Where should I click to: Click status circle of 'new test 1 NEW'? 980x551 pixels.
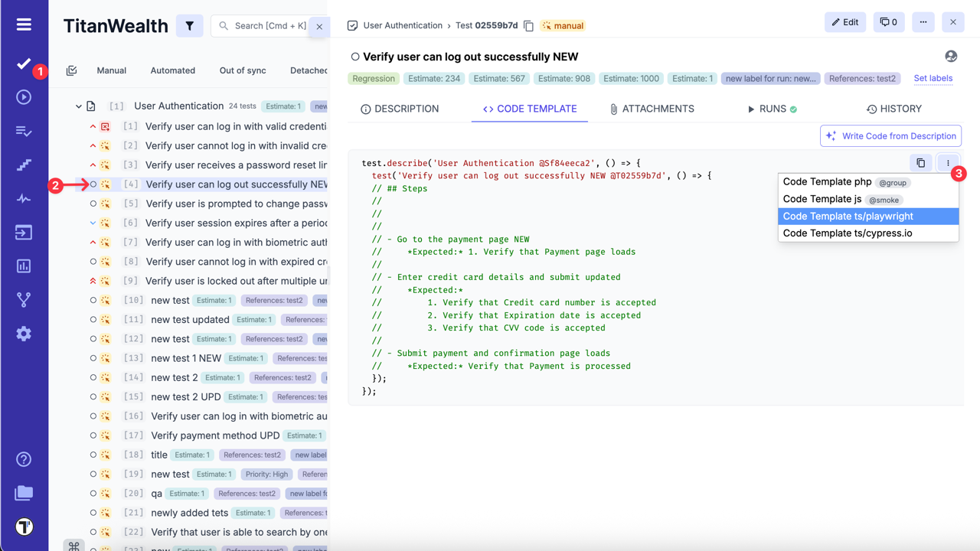(93, 358)
